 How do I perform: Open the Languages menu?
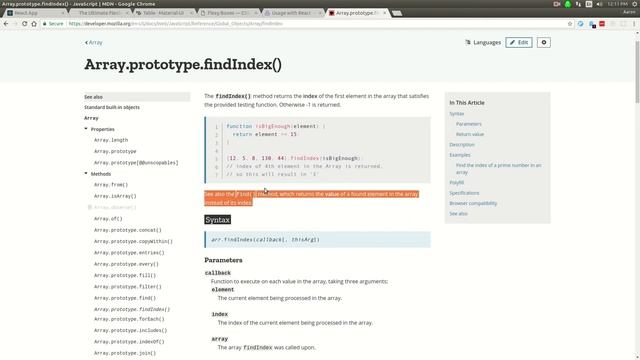(483, 42)
